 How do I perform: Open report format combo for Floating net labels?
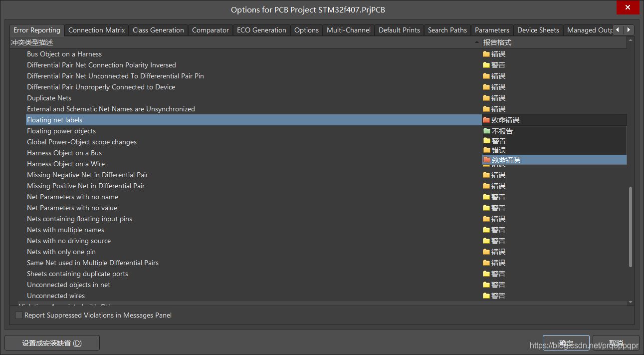(x=554, y=120)
